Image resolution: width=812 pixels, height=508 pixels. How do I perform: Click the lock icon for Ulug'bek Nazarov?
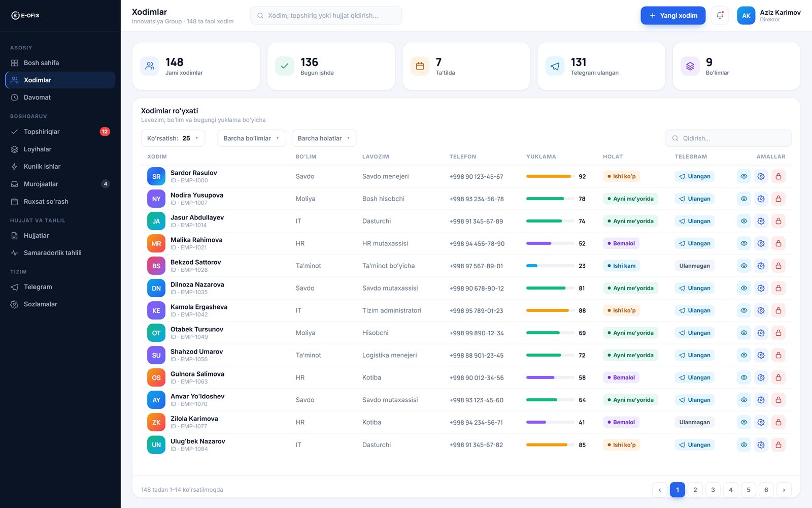(x=778, y=444)
